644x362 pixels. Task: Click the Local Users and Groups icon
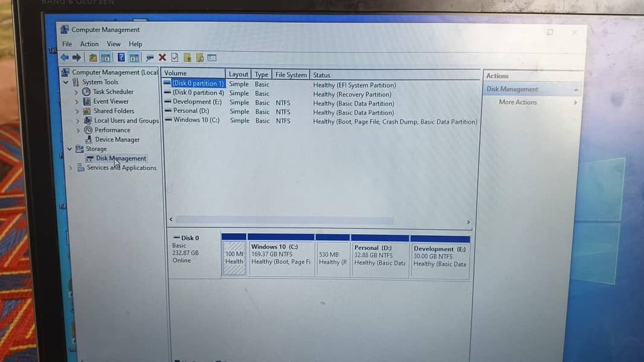point(88,120)
